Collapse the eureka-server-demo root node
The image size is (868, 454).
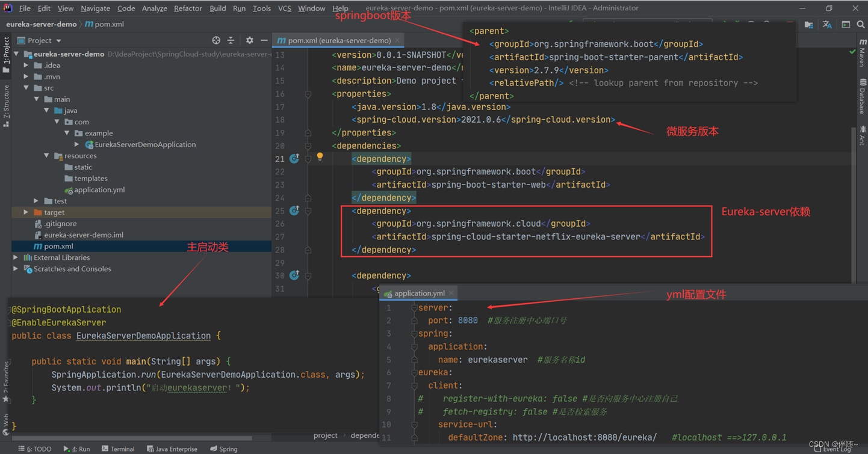tap(16, 54)
